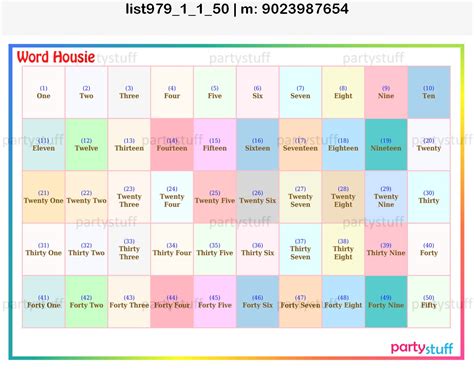The width and height of the screenshot is (474, 370).
Task: Select the green Forty Two cell
Action: 86,302
